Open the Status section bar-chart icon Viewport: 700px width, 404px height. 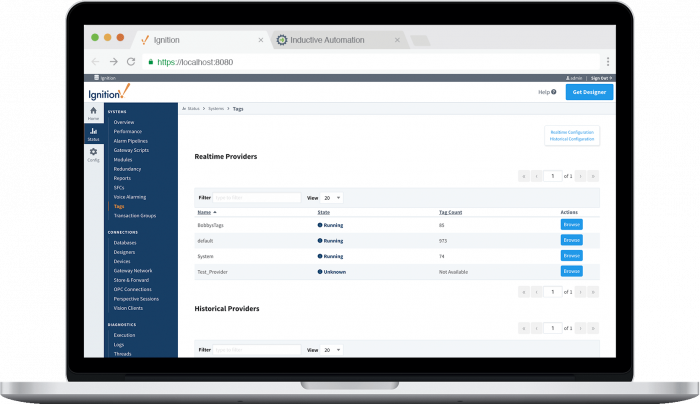(93, 131)
